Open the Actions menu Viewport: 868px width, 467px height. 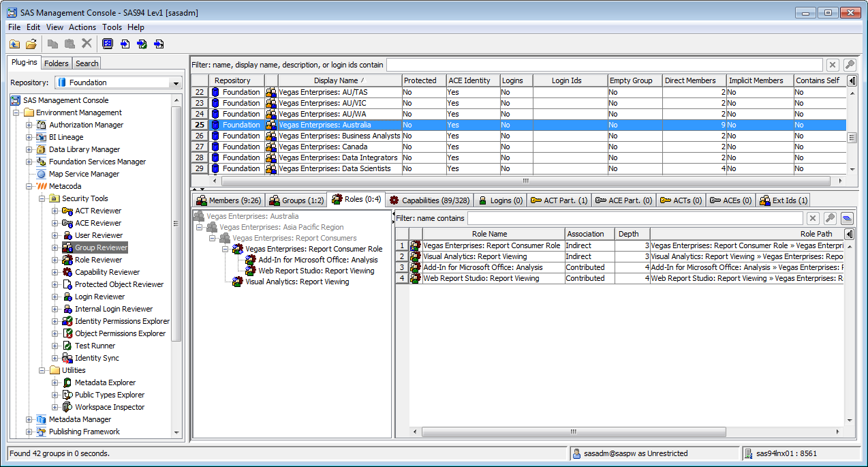(82, 27)
